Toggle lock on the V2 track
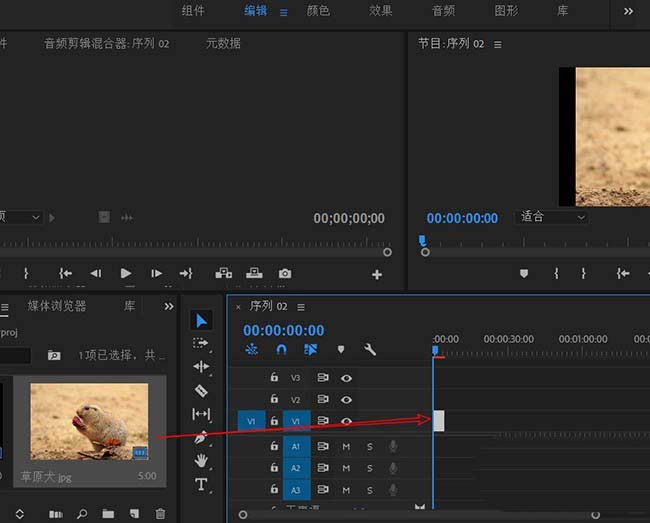Screen dimensions: 650x523 click(273, 399)
